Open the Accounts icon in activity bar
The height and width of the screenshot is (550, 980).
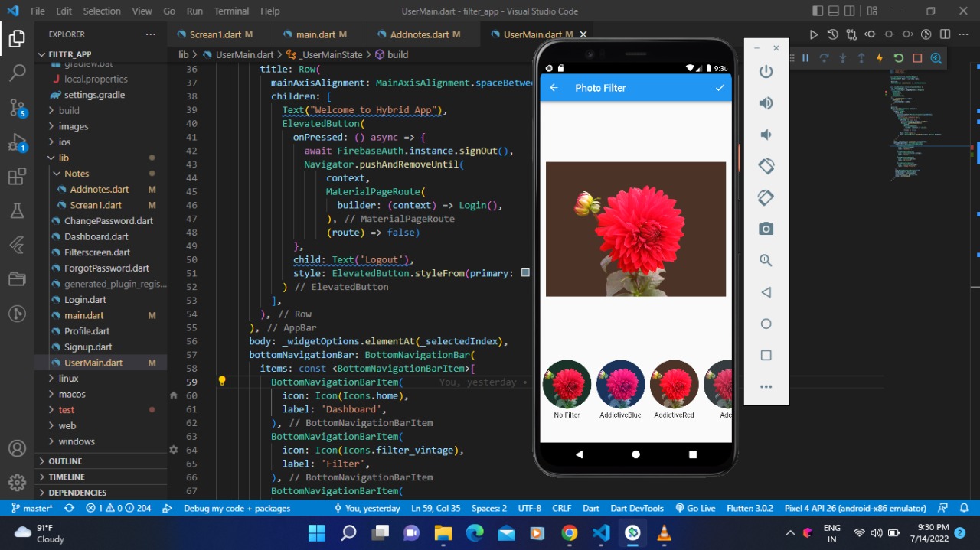[17, 448]
